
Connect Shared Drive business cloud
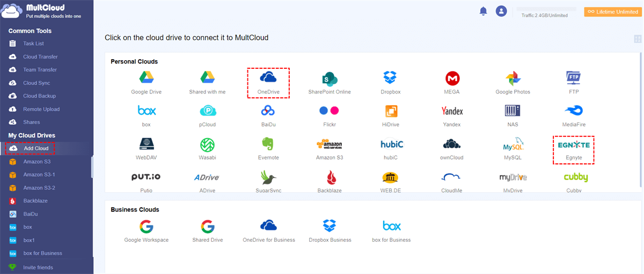[207, 231]
